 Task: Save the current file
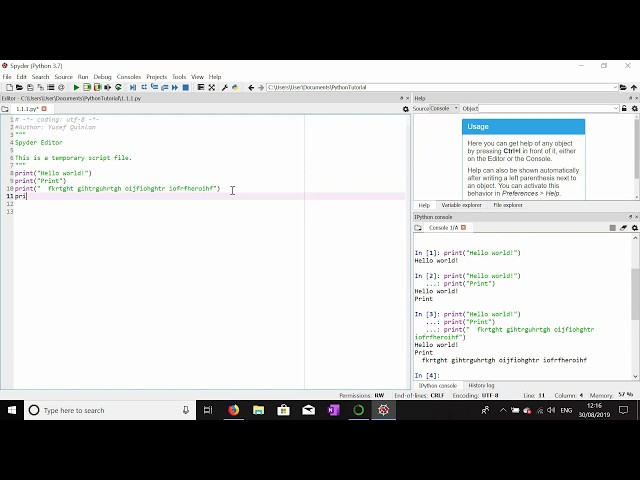click(30, 87)
